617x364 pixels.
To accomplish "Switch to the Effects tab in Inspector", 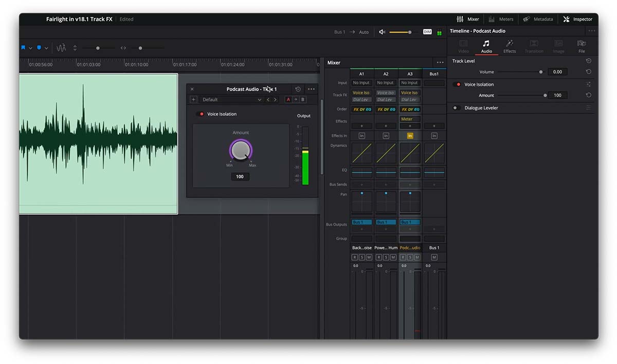I will point(510,46).
